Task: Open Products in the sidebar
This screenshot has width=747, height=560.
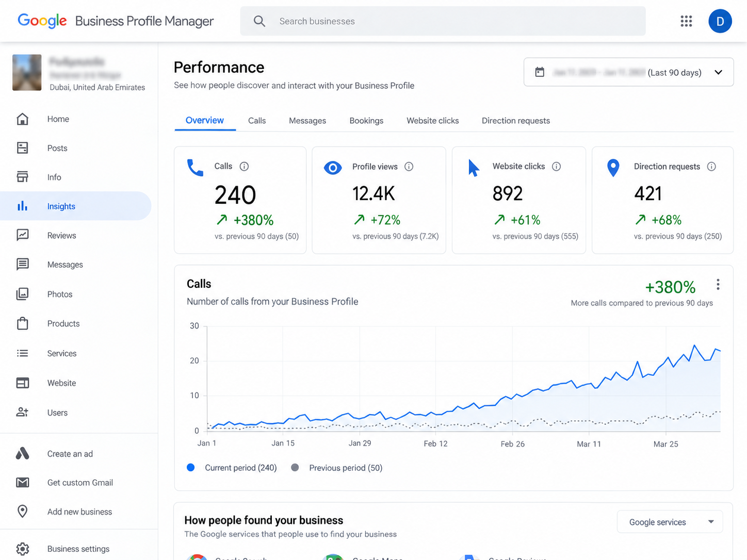Action: click(76, 324)
